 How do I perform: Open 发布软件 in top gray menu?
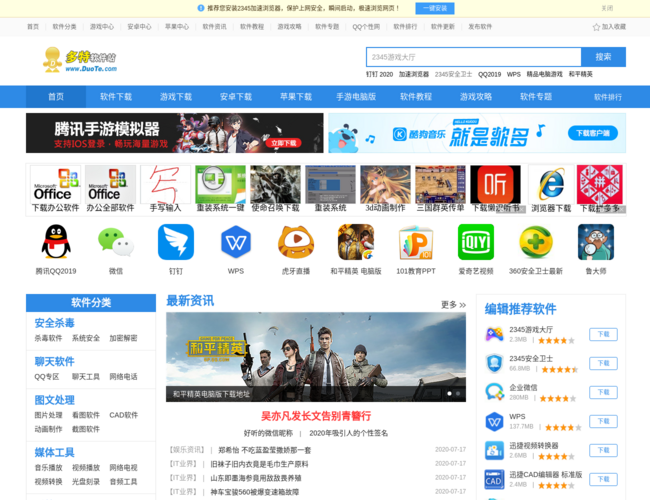click(x=480, y=27)
